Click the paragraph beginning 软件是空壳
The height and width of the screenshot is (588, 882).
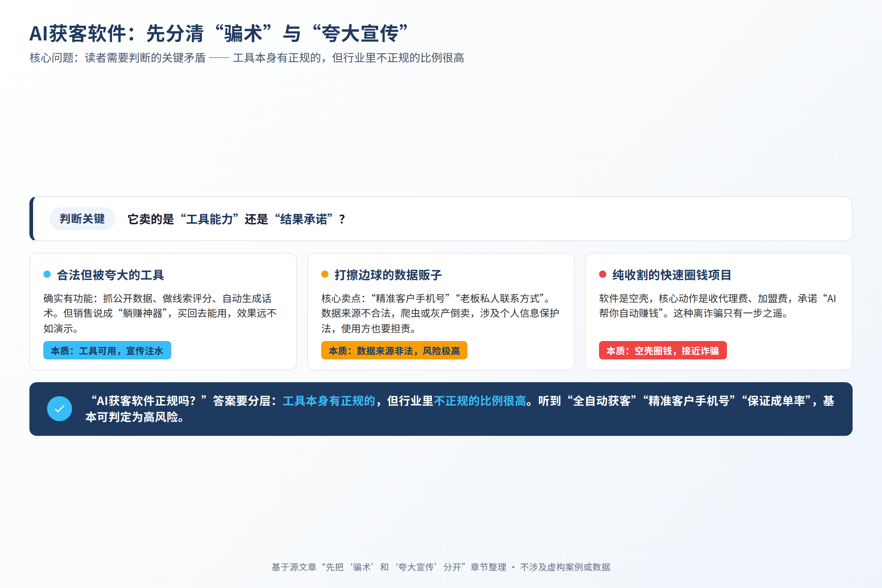pos(717,306)
